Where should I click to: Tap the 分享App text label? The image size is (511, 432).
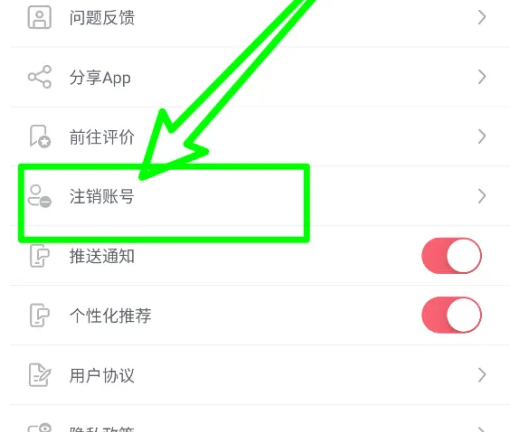[100, 78]
